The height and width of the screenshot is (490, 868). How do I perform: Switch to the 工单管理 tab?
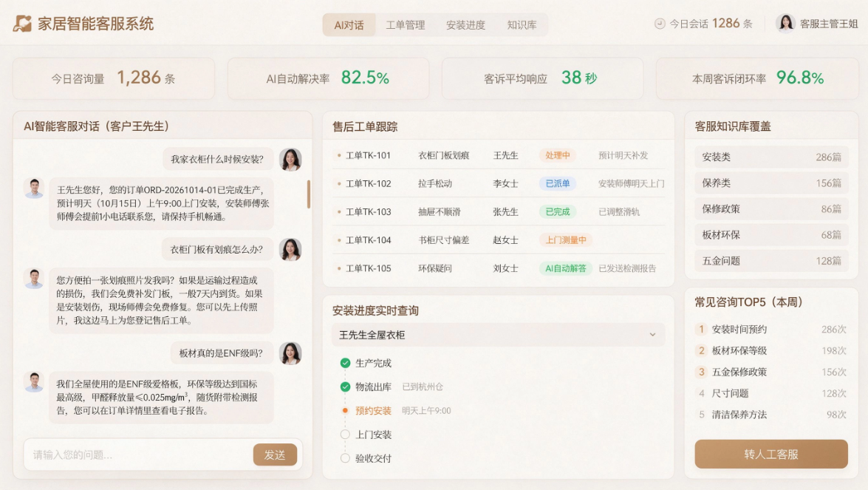coord(406,25)
